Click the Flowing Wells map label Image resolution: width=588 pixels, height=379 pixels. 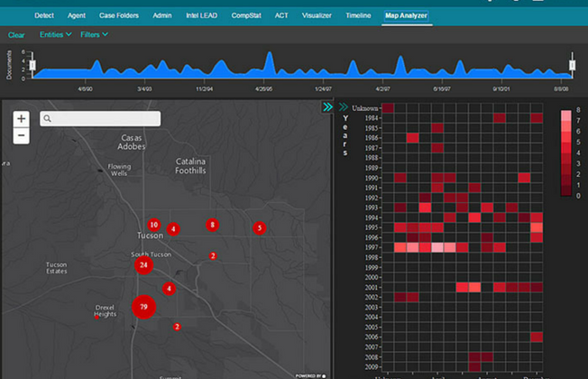(x=119, y=170)
